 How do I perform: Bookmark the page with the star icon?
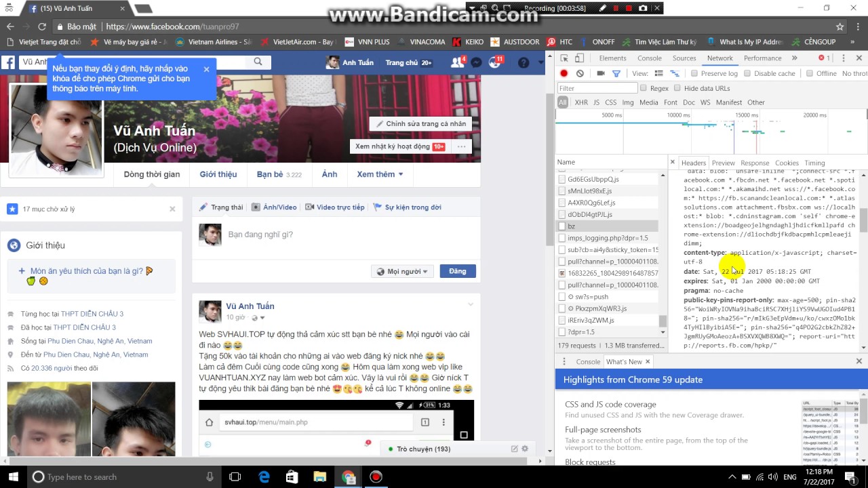tap(840, 26)
